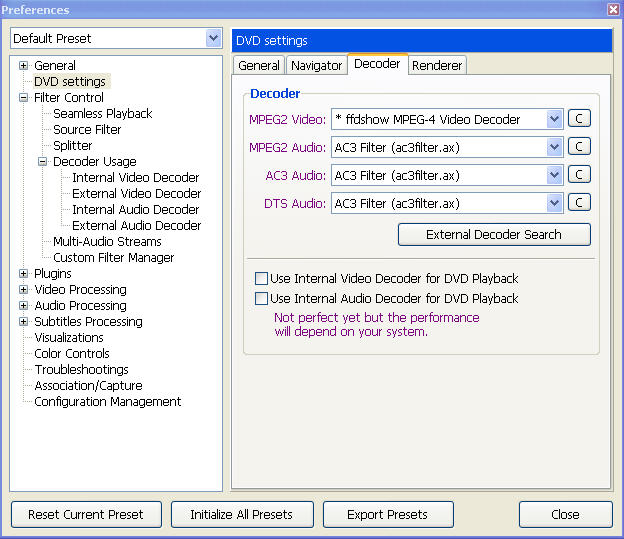The image size is (624, 539).
Task: Click the Reset Current Preset button
Action: (85, 515)
